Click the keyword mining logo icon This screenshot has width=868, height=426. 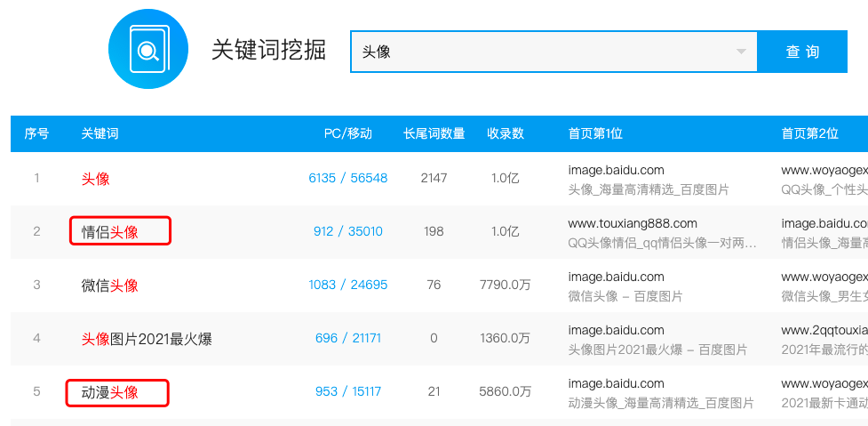(x=147, y=50)
